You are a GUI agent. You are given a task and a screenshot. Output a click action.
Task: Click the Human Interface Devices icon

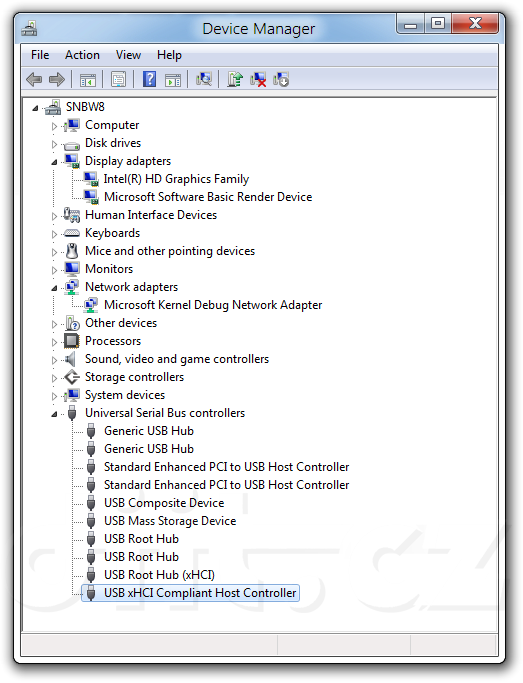point(72,215)
